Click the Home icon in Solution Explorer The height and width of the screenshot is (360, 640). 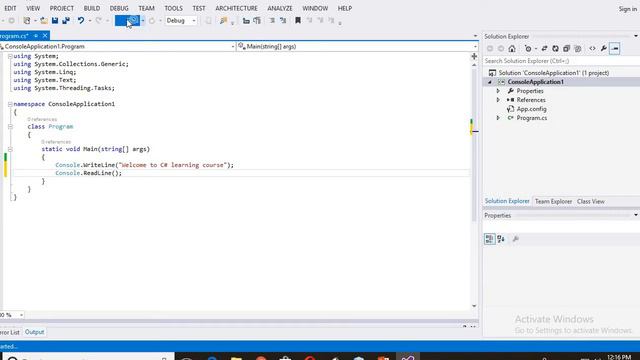click(x=512, y=49)
